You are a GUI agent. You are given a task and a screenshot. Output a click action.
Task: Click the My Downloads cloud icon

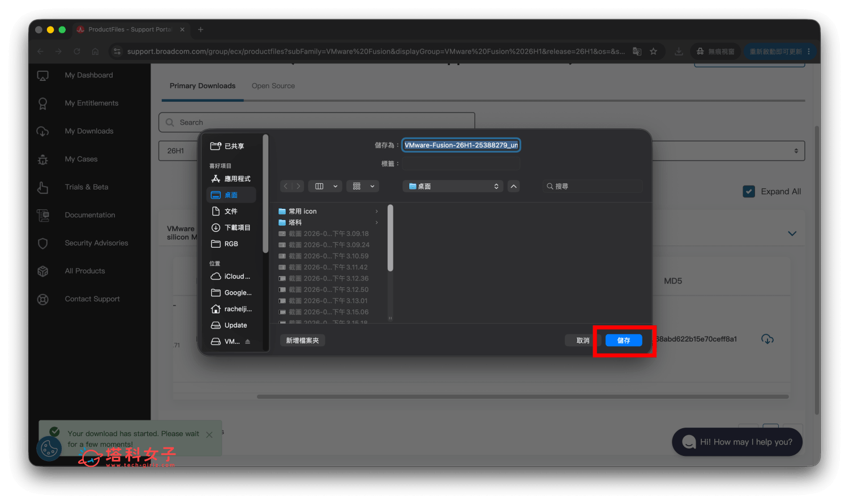(43, 131)
